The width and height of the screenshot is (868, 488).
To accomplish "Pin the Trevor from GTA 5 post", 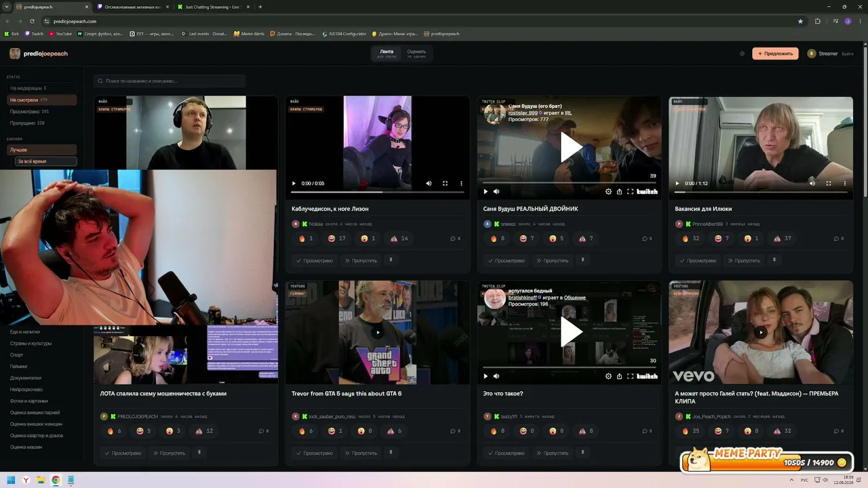I will 391,452.
